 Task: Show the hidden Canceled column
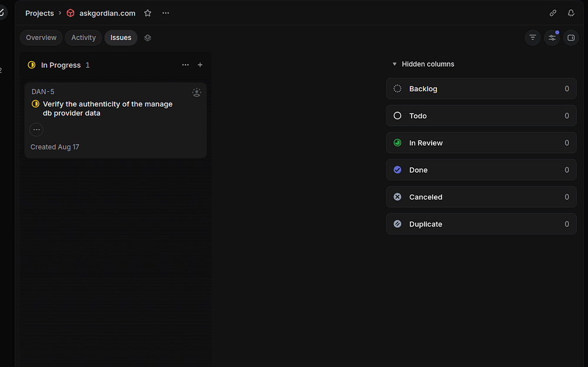click(x=481, y=196)
